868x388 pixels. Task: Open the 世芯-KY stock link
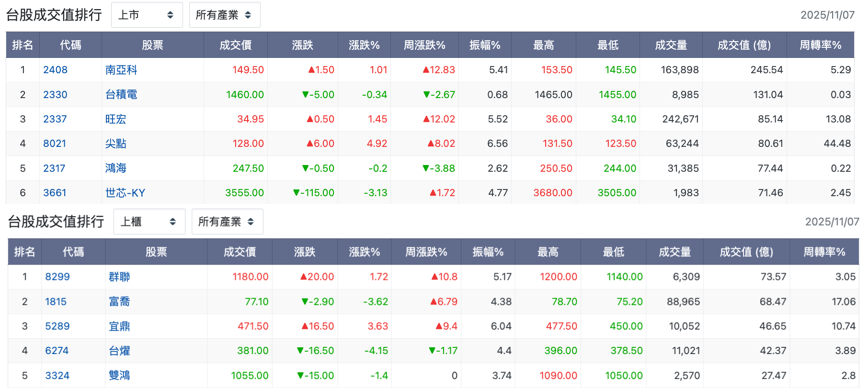[x=125, y=193]
